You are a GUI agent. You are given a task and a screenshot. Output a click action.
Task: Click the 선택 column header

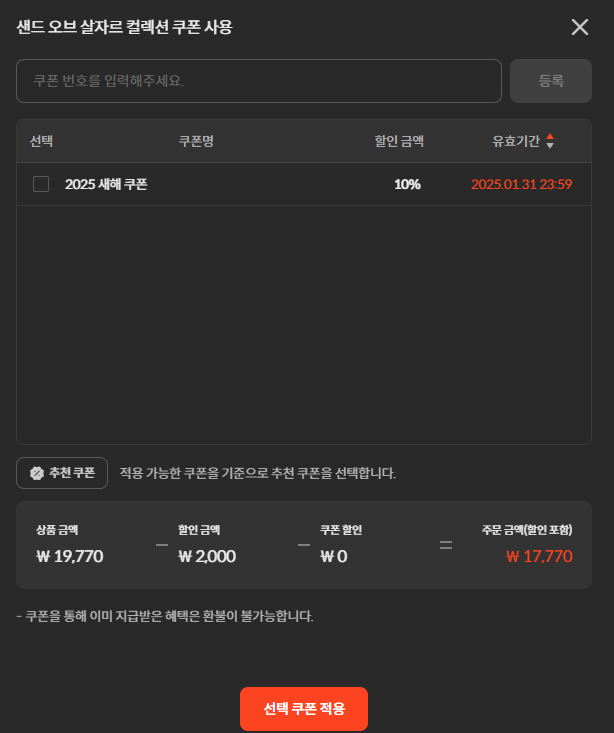coord(41,141)
